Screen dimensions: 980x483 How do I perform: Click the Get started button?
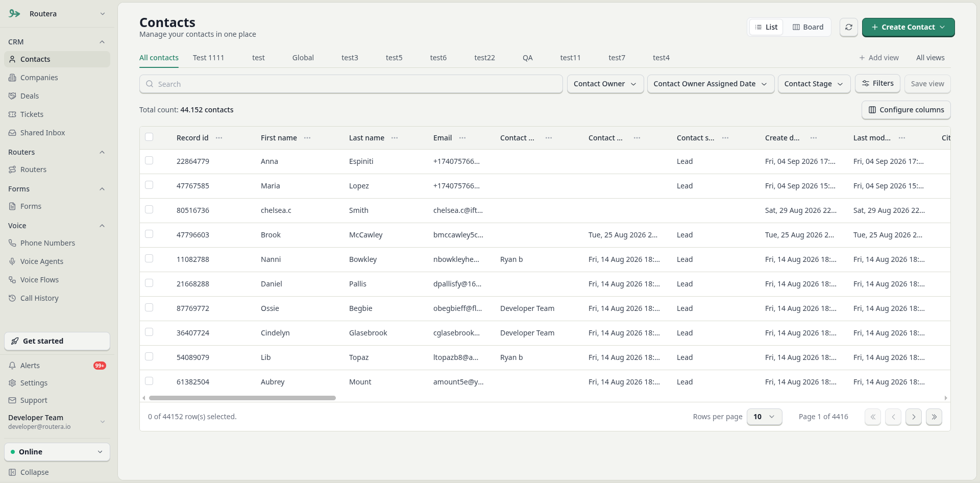pyautogui.click(x=57, y=341)
